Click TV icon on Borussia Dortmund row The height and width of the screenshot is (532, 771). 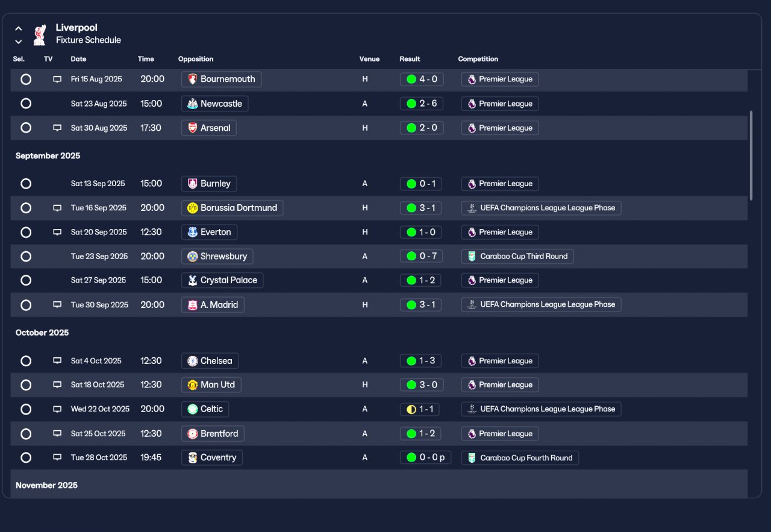[57, 208]
